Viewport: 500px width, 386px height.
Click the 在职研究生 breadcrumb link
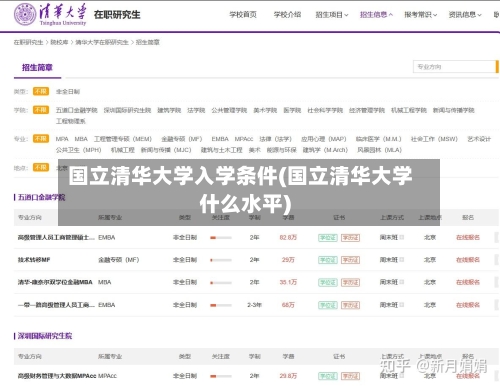(28, 42)
